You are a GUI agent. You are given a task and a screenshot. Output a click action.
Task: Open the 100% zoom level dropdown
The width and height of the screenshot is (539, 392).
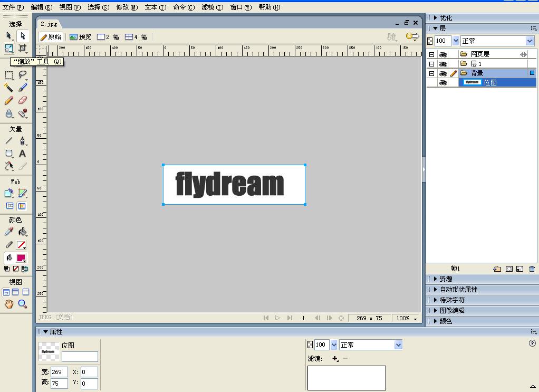(415, 319)
